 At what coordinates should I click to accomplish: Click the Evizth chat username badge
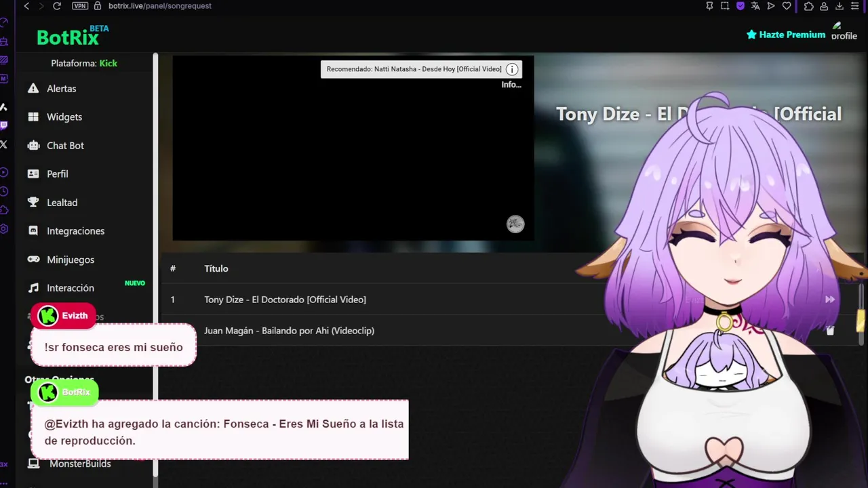63,316
